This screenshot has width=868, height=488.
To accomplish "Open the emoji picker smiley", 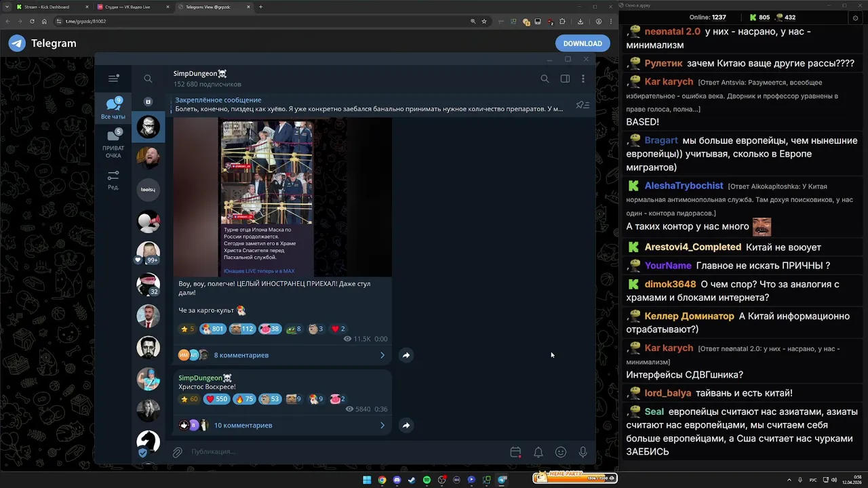I will pos(561,452).
